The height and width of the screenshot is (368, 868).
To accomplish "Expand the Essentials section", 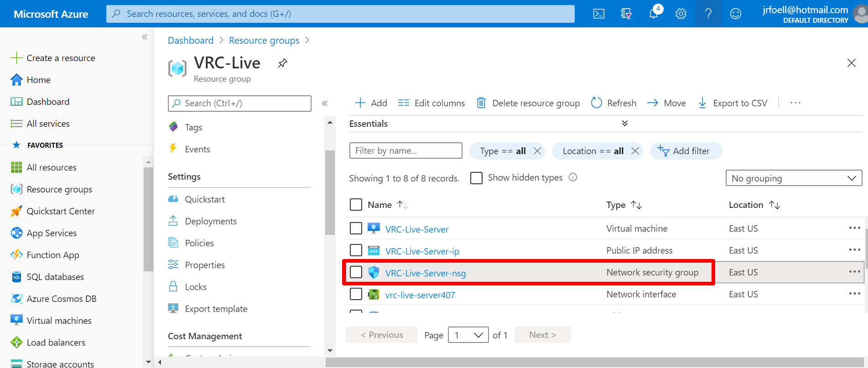I will pos(625,124).
